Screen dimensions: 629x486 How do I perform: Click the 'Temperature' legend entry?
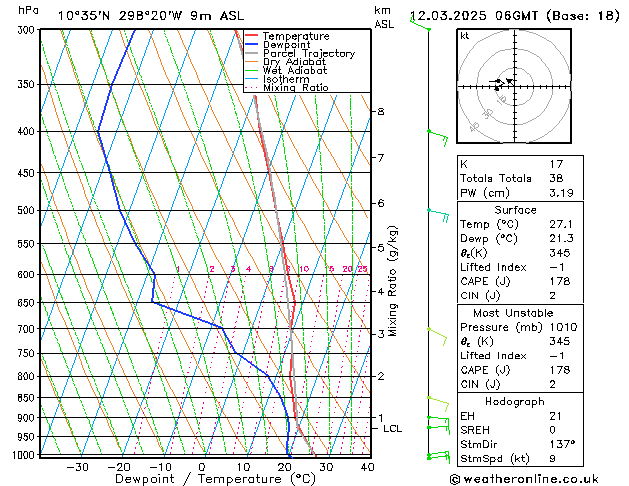coord(296,36)
